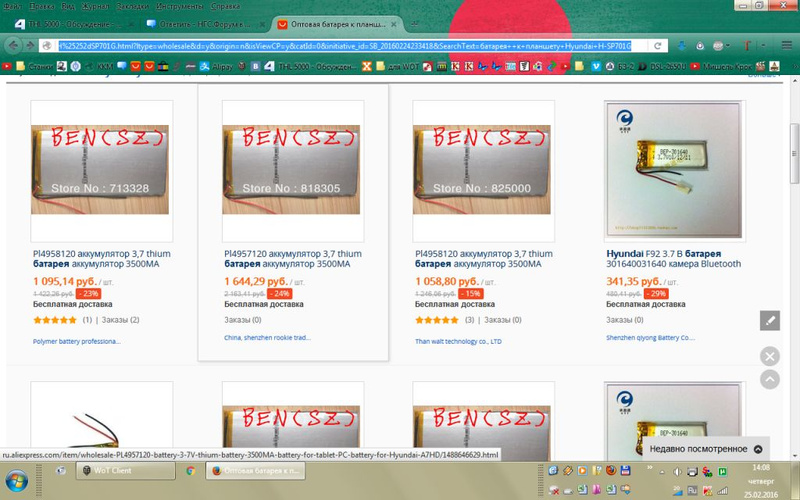Viewport: 800px width, 500px height.
Task: Click the red T toolbar icon
Action: [747, 45]
